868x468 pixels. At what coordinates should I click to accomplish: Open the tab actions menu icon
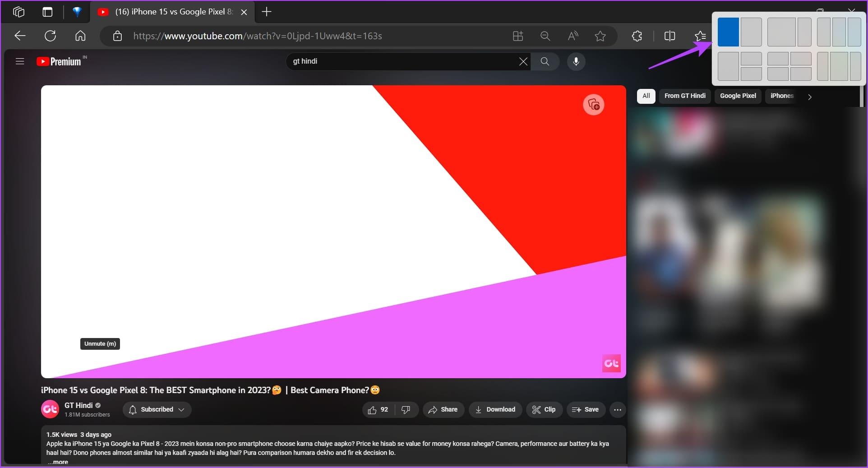click(47, 12)
